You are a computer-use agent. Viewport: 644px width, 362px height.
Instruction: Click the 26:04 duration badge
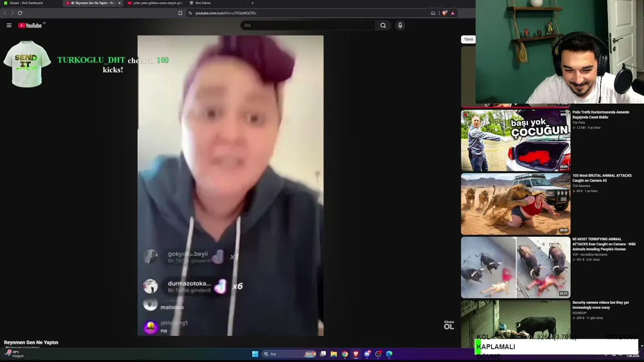563,166
